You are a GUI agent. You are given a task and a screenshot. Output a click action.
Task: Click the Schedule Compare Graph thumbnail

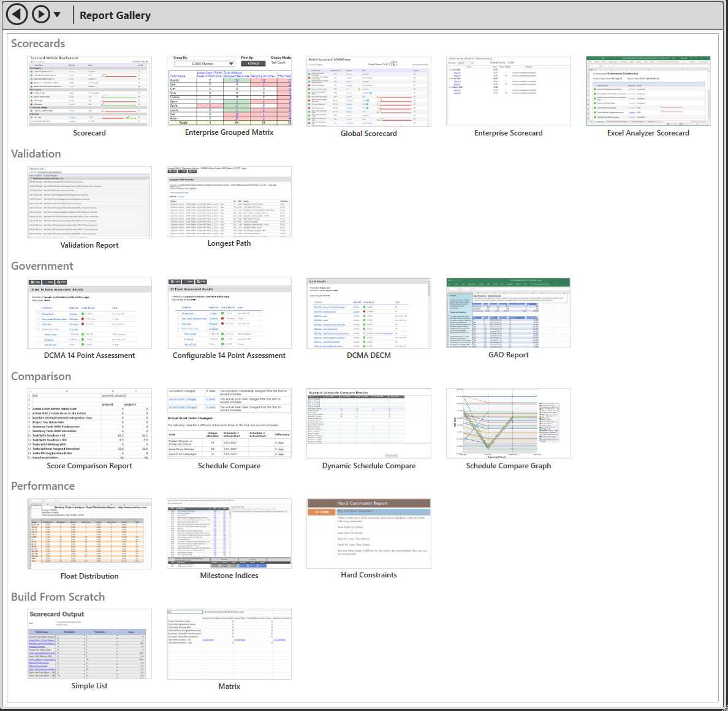(x=509, y=424)
